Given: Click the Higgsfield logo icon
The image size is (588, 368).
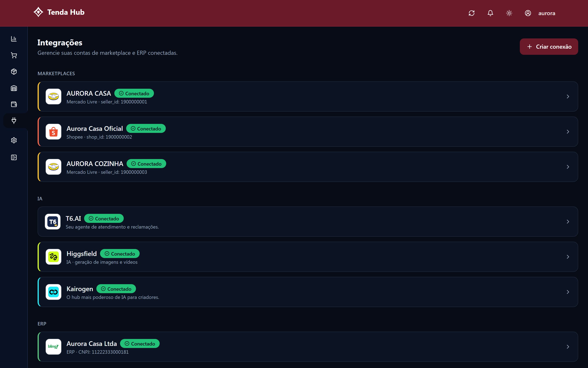Looking at the screenshot, I should (53, 257).
